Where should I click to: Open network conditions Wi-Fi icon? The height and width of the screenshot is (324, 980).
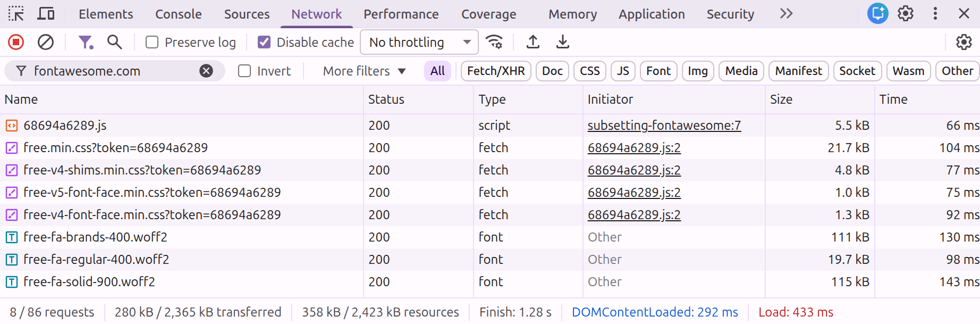[494, 42]
